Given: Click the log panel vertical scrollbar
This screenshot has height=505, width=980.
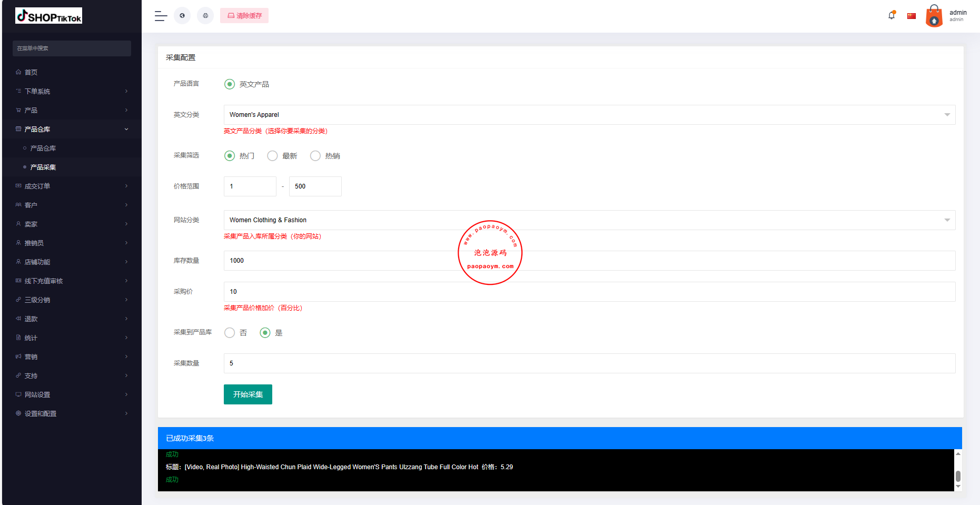Looking at the screenshot, I should [958, 476].
